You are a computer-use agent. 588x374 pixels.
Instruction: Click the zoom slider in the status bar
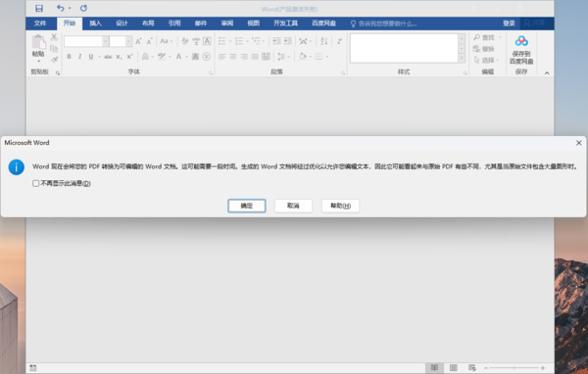point(514,368)
